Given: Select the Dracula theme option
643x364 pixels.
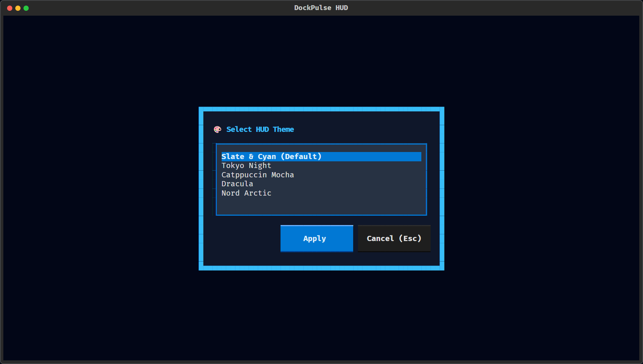Looking at the screenshot, I should click(x=321, y=184).
